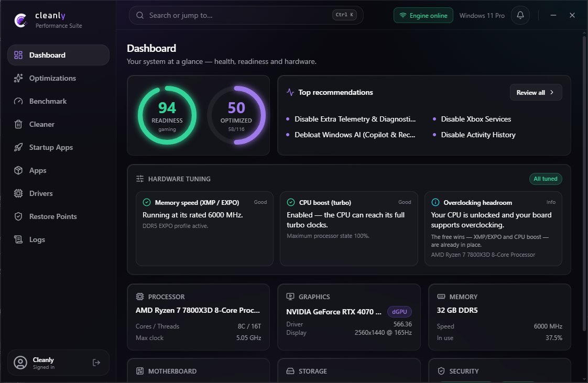The image size is (588, 383).
Task: Click the CPU boost green check icon
Action: coord(291,202)
